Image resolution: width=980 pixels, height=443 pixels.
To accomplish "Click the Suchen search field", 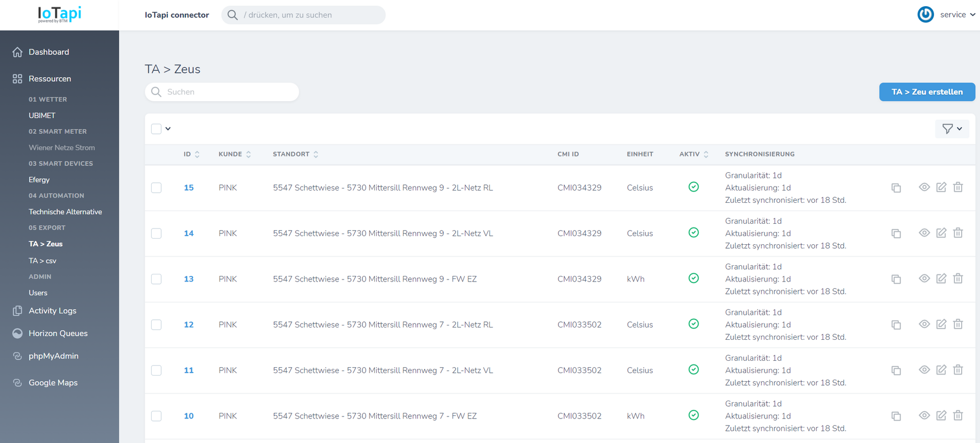I will (x=222, y=92).
